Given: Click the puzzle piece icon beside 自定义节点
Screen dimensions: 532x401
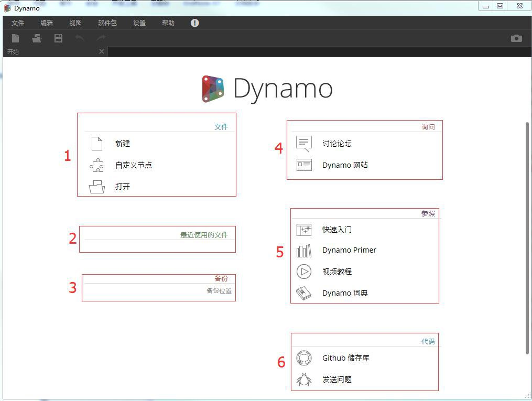Looking at the screenshot, I should point(96,165).
